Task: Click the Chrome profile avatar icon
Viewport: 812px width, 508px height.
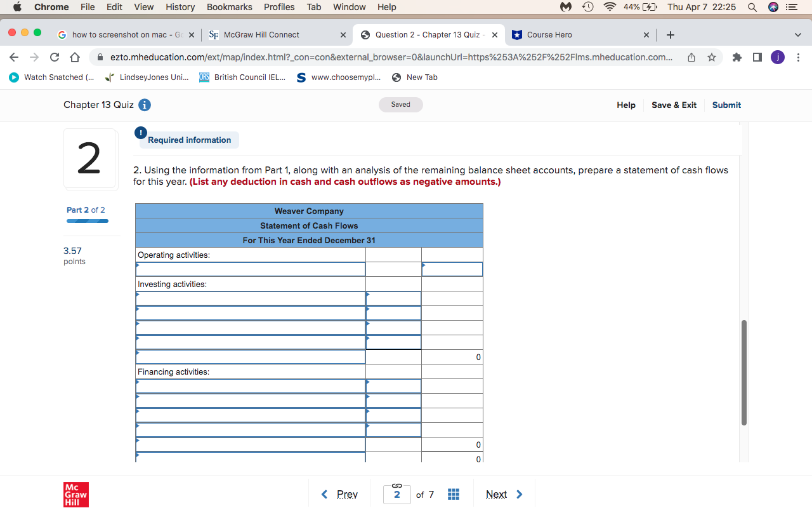Action: point(777,57)
